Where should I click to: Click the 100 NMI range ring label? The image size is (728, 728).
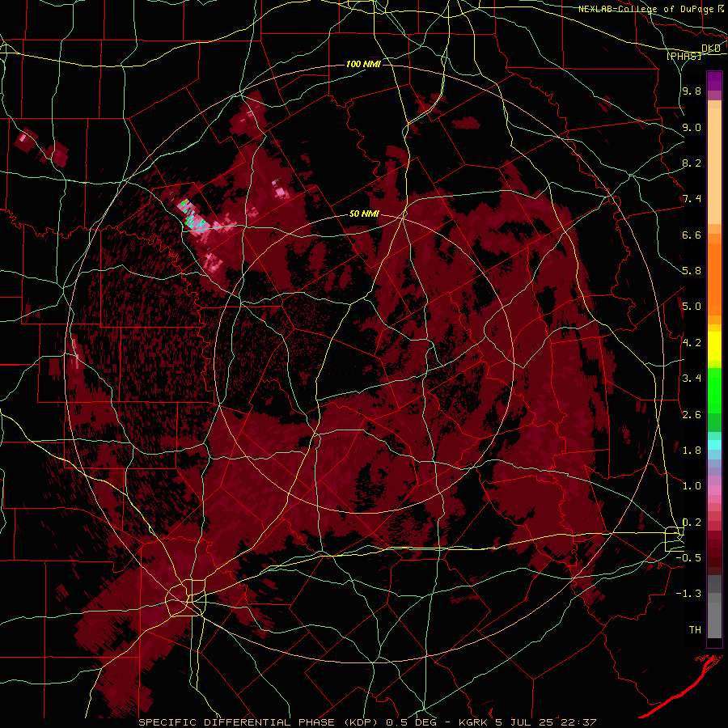pos(363,64)
